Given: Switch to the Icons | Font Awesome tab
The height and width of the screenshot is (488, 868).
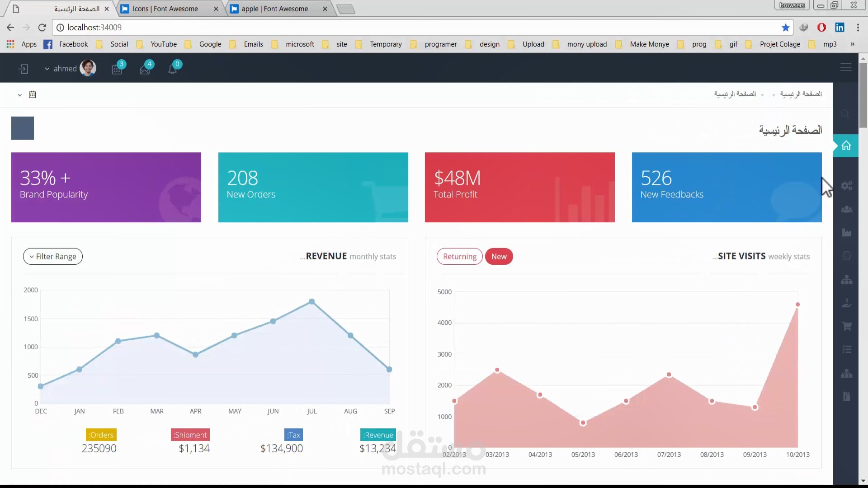Looking at the screenshot, I should (x=165, y=9).
